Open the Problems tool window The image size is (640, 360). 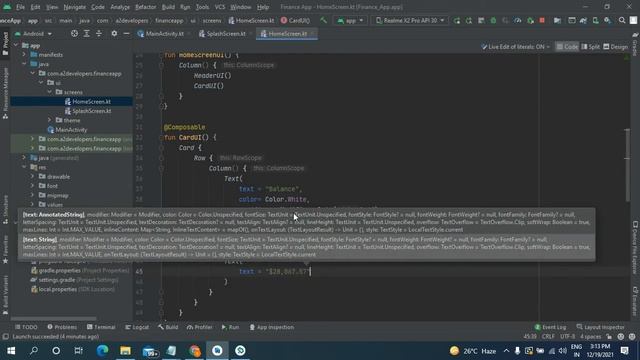(x=62, y=327)
